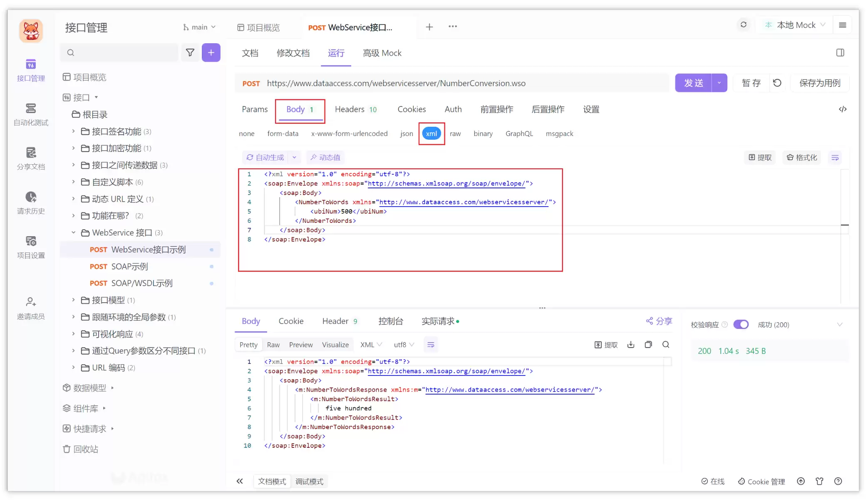868x501 pixels.
Task: Open the response Cookie tab
Action: 291,321
